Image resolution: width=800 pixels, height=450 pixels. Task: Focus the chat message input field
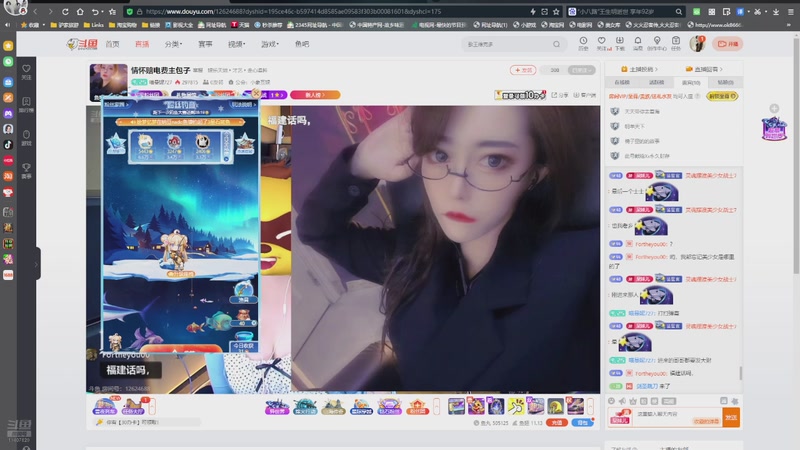[678, 417]
